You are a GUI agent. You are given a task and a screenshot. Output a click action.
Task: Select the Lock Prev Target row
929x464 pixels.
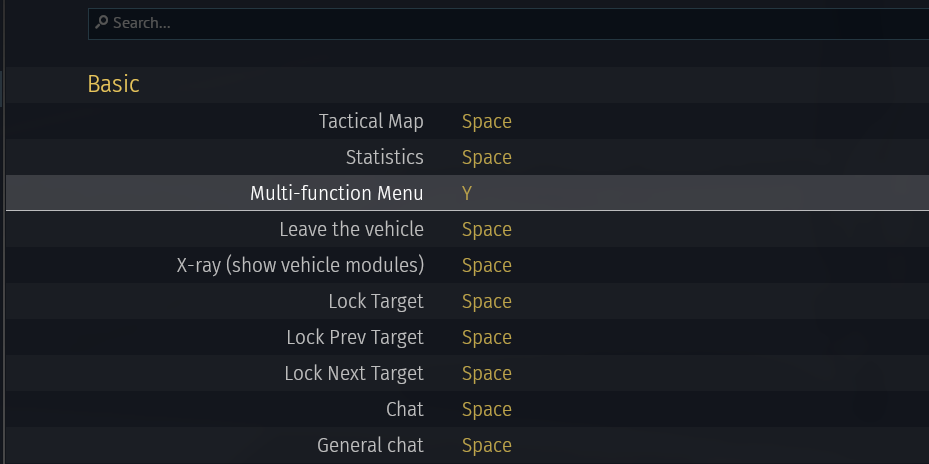[x=467, y=337]
